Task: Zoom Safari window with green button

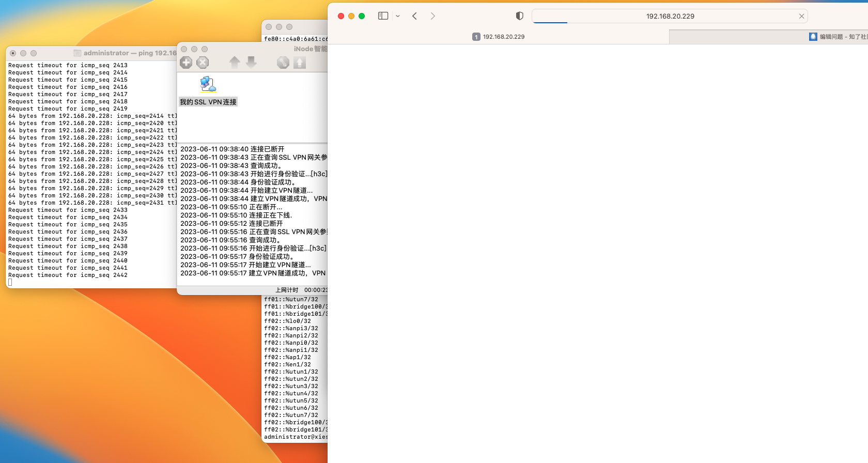Action: tap(362, 16)
